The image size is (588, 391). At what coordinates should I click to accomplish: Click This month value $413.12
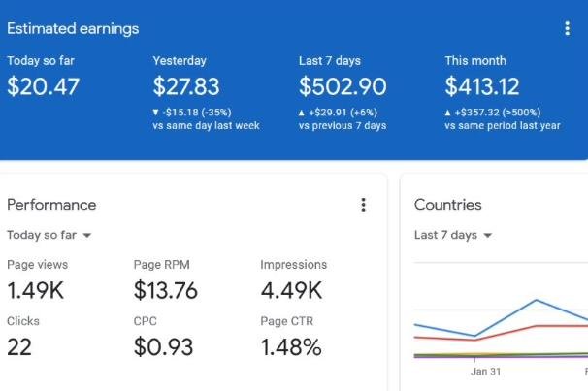(482, 86)
